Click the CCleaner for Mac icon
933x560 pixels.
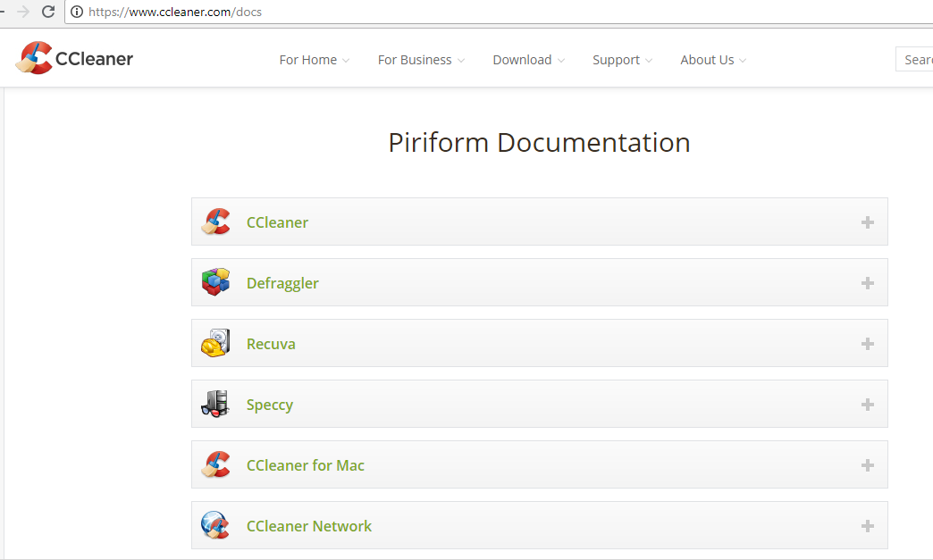coord(215,464)
